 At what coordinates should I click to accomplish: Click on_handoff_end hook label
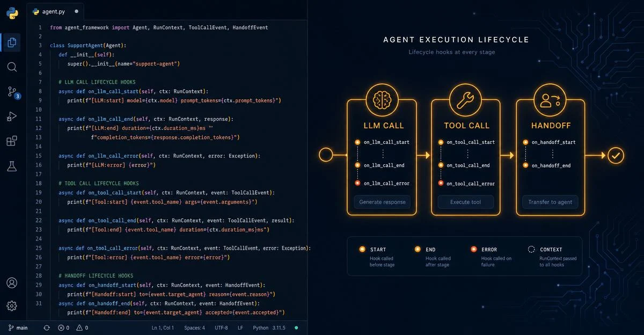[x=551, y=165]
